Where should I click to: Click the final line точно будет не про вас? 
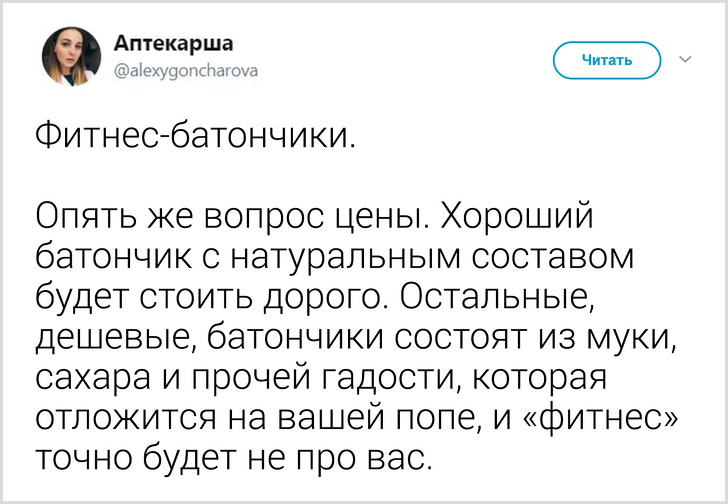[235, 462]
